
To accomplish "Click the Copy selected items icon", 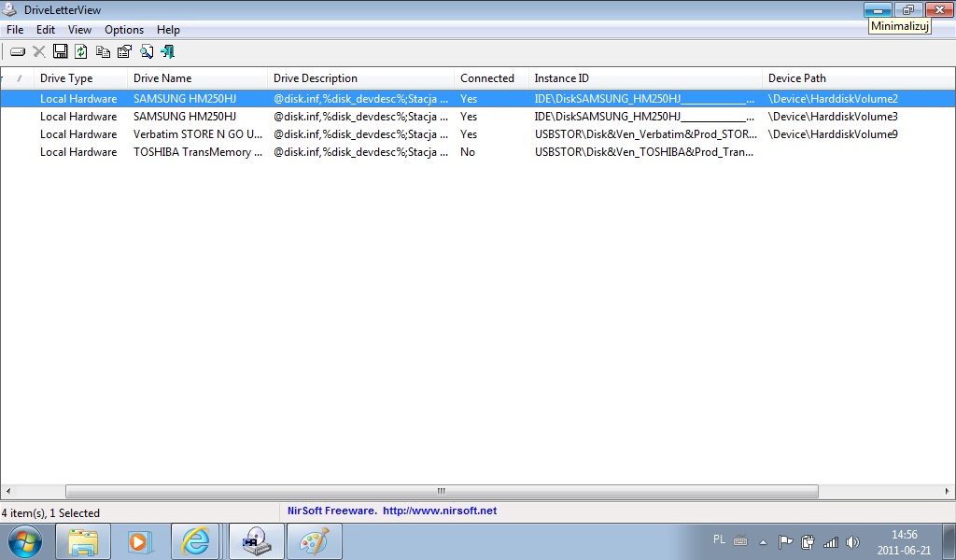I will click(x=103, y=51).
